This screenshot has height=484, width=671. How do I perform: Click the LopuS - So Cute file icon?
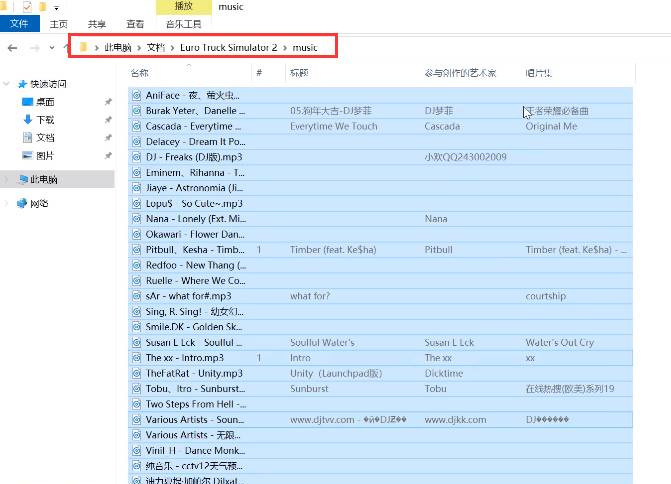[137, 203]
